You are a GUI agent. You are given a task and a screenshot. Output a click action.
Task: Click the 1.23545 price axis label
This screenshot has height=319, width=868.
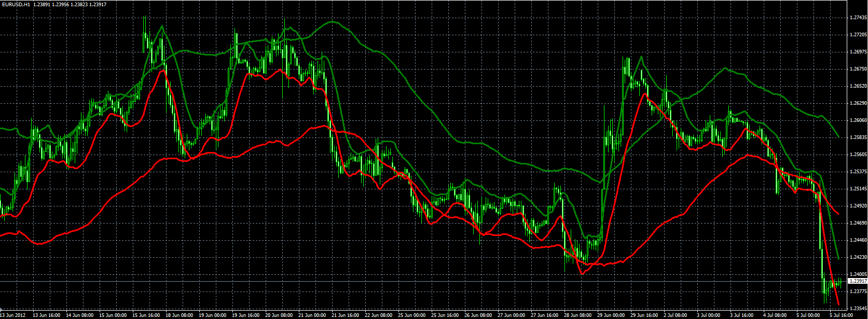(x=858, y=309)
